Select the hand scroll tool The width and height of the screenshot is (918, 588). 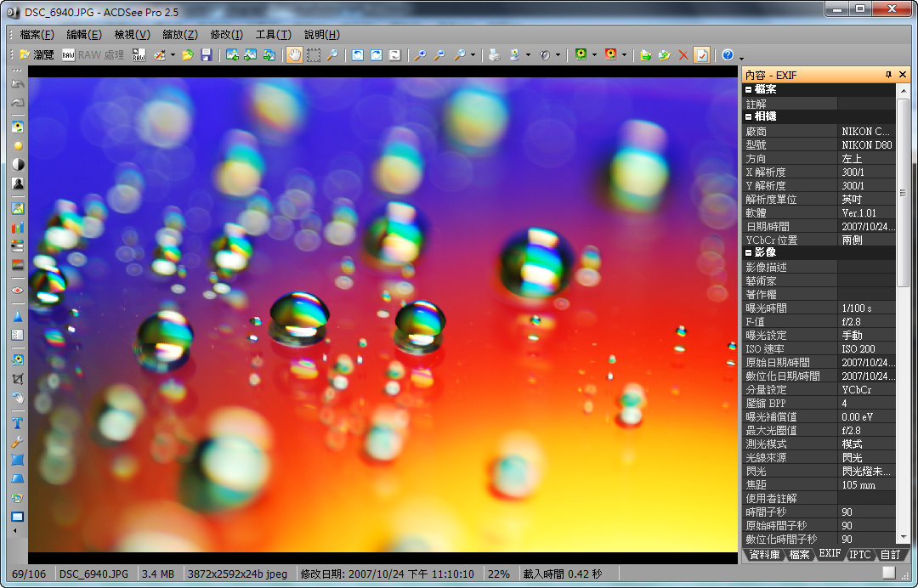click(x=294, y=55)
